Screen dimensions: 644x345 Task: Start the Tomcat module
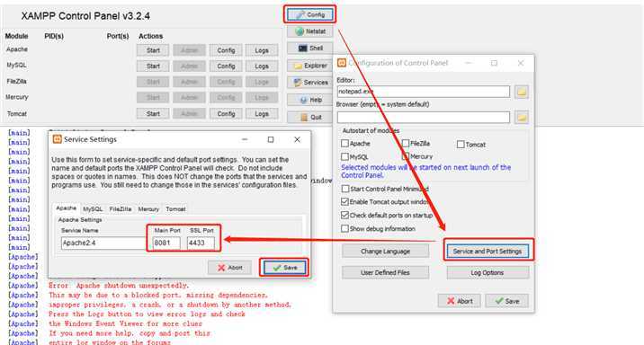(x=153, y=113)
